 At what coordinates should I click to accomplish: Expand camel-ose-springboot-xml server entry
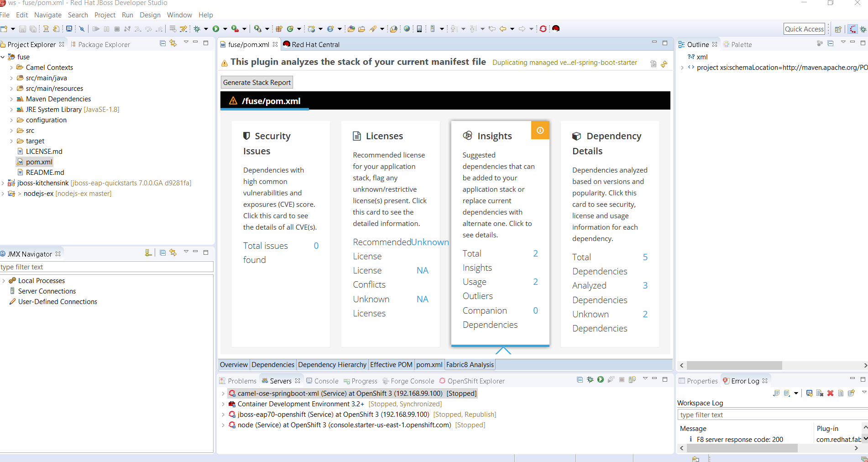click(x=223, y=394)
